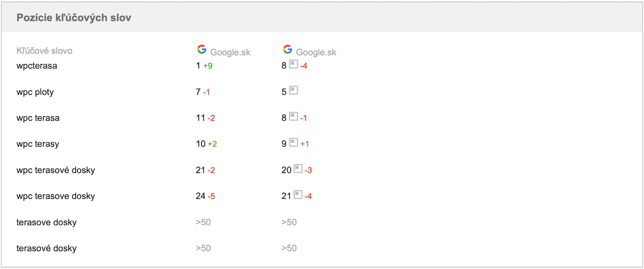Click the green +1 change for wpc terasy
Viewport: 644px width, 269px height.
[x=305, y=144]
